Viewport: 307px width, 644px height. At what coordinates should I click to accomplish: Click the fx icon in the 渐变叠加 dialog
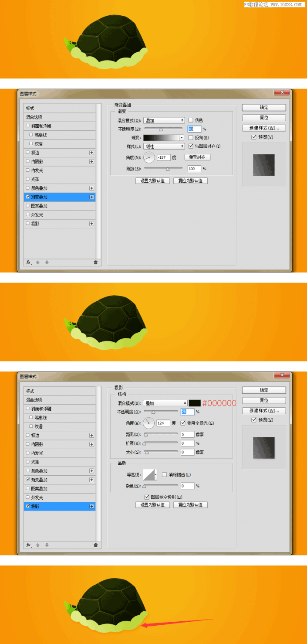point(29,262)
